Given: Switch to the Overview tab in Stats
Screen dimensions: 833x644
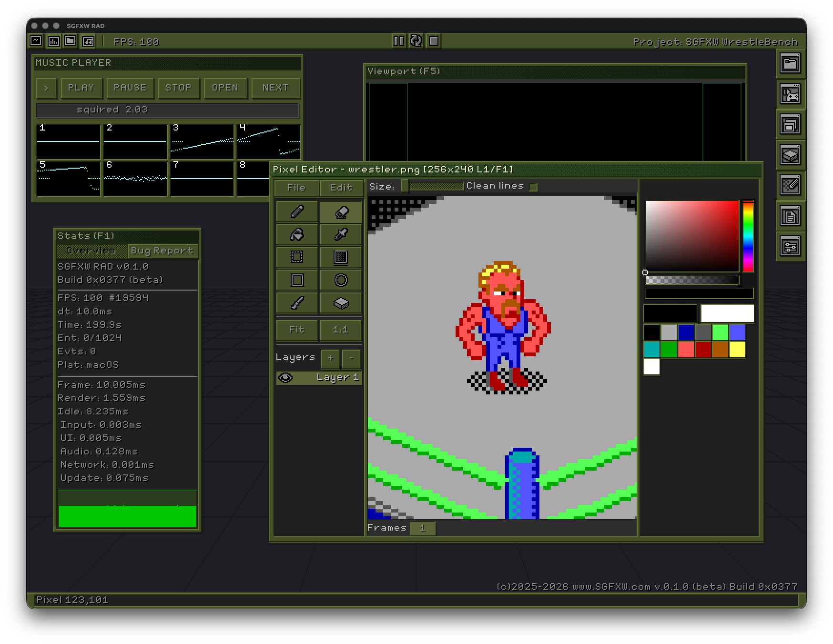Looking at the screenshot, I should pos(91,251).
